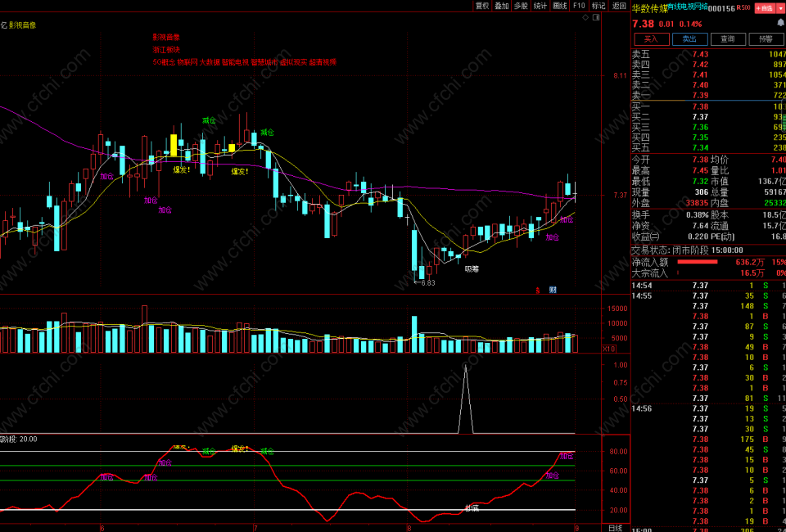The width and height of the screenshot is (786, 532).
Task: Click the 卖出 sell button
Action: click(x=689, y=39)
